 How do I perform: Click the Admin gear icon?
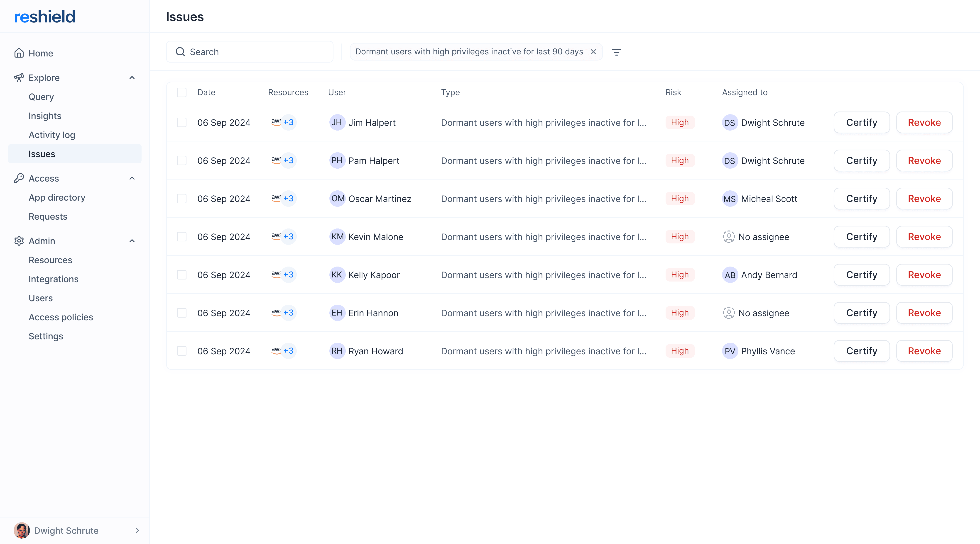19,241
